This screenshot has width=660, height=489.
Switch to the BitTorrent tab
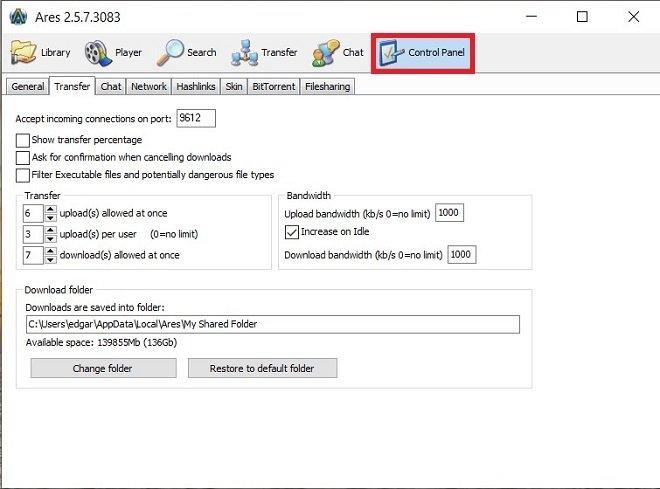point(274,87)
